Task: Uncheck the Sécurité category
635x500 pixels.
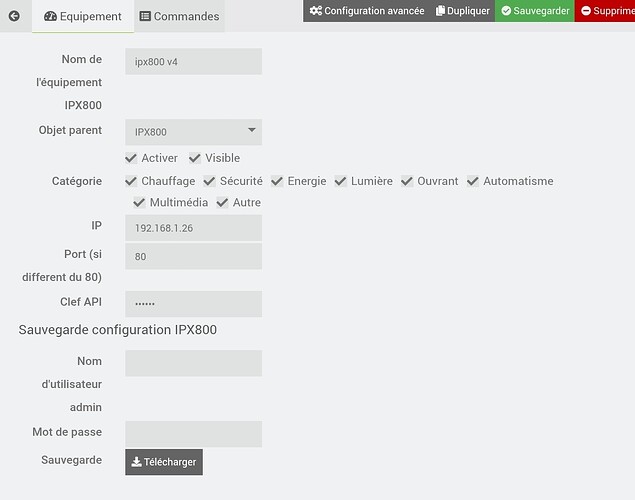Action: (209, 181)
